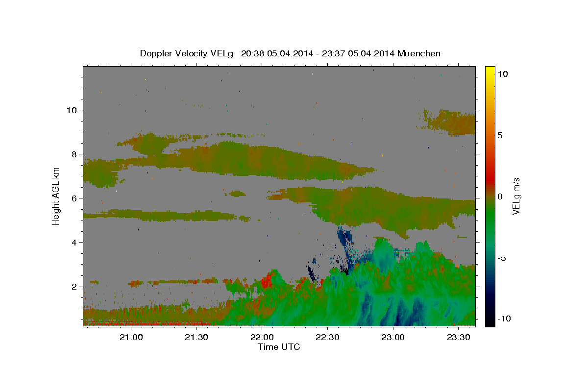The image size is (588, 392).
Task: Click the 21:30 time tick label
Action: [x=196, y=337]
